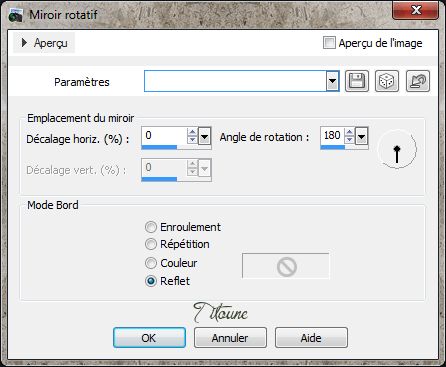446x367 pixels.
Task: Click the OK button
Action: (149, 338)
